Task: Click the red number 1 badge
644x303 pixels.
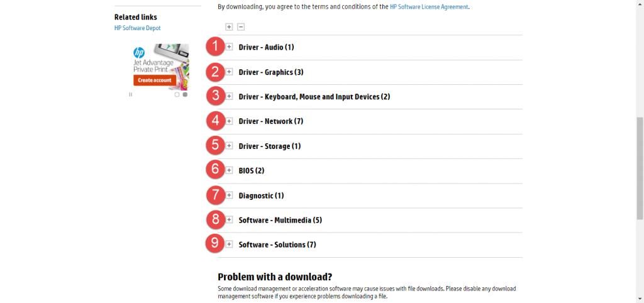Action: (x=216, y=47)
